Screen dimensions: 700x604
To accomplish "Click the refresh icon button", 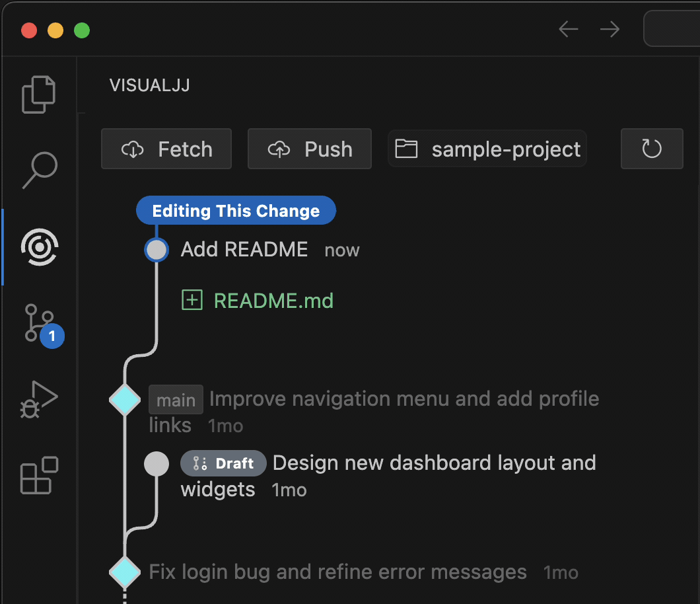I will coord(651,149).
